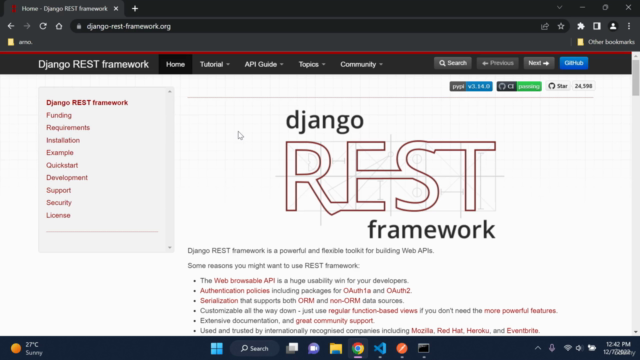Screen dimensions: 640x360
Task: Select Example in the sidebar
Action: click(x=60, y=153)
